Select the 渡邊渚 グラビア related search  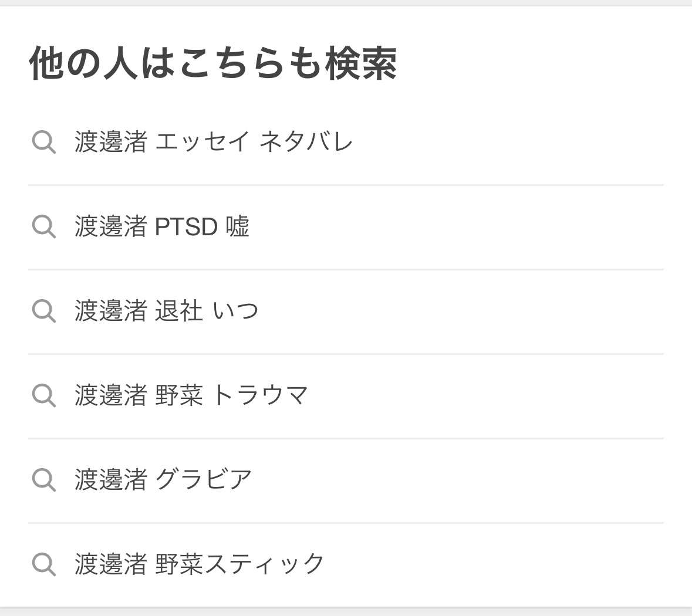pos(163,480)
